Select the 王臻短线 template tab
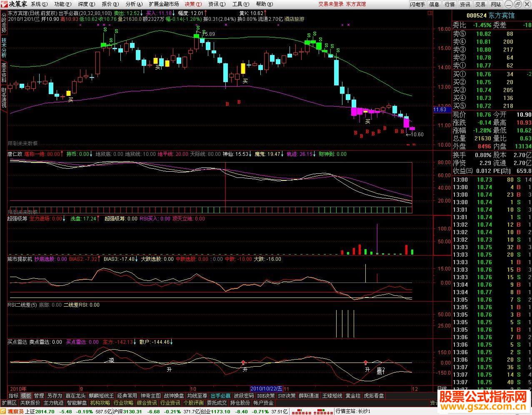Screen dimensions: 532x415 (332, 395)
